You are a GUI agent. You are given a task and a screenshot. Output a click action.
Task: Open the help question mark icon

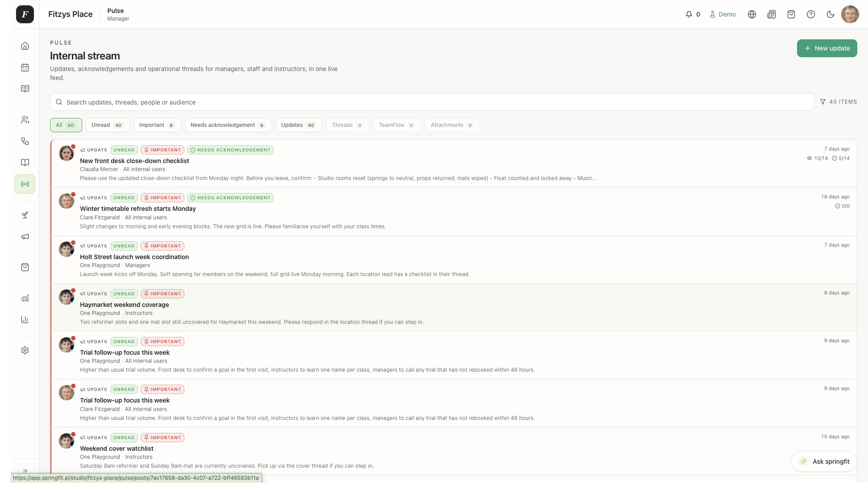811,14
